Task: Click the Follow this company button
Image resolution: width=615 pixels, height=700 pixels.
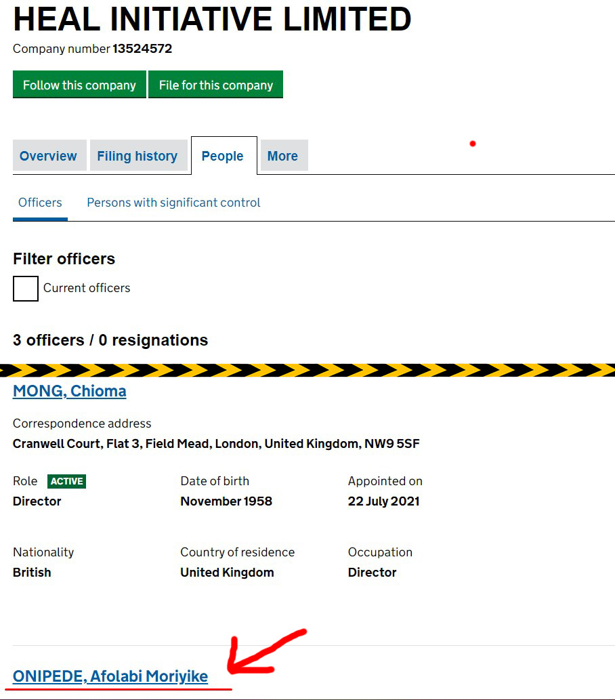Action: 79,85
